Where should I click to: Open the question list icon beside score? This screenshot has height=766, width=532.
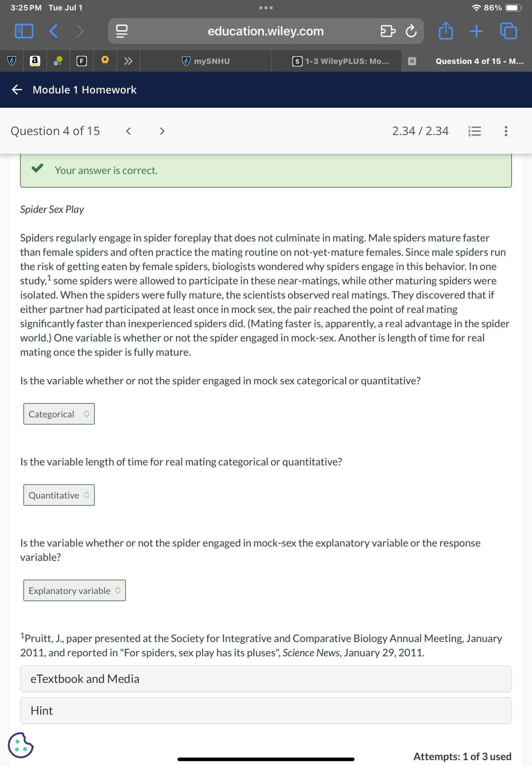[474, 131]
